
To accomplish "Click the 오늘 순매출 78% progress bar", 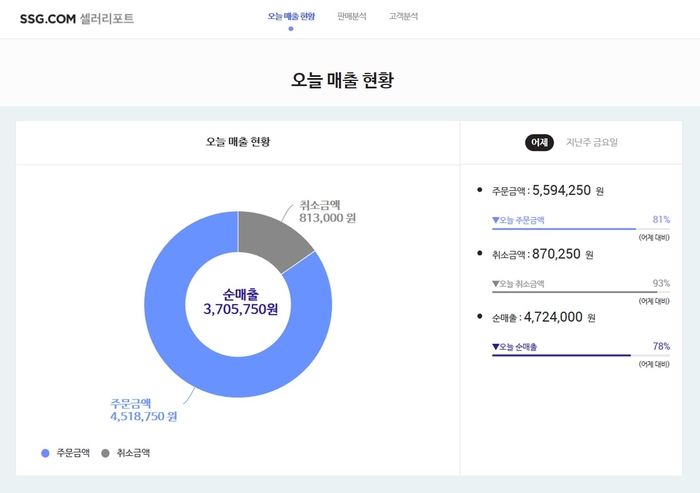I will click(581, 355).
